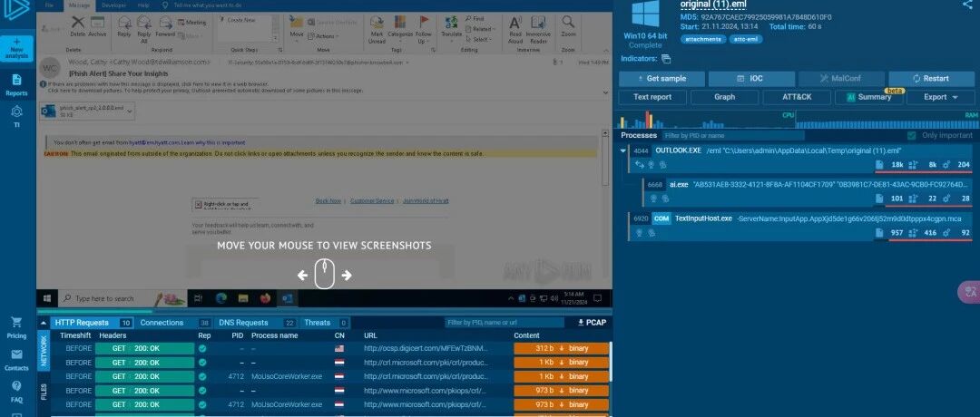Select the TextInputHost.exe process row
Screen dimensions: 980x417
tap(801, 226)
